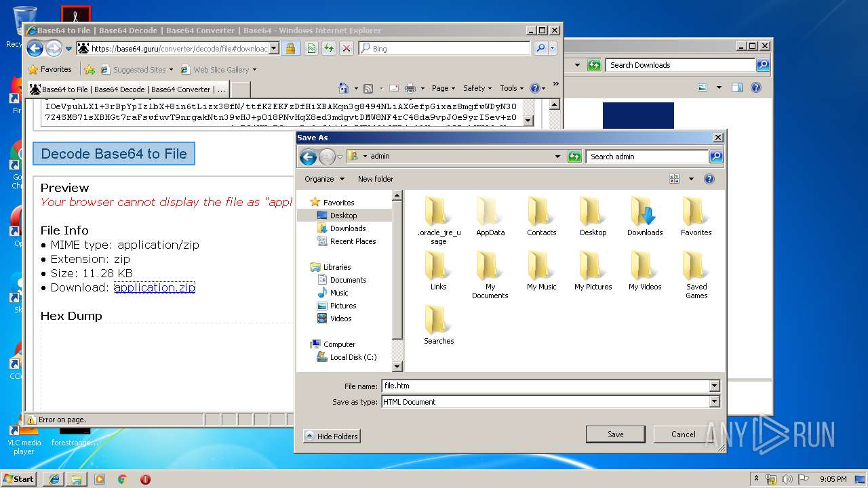
Task: Click the Bing search magnifier button
Action: (x=540, y=48)
